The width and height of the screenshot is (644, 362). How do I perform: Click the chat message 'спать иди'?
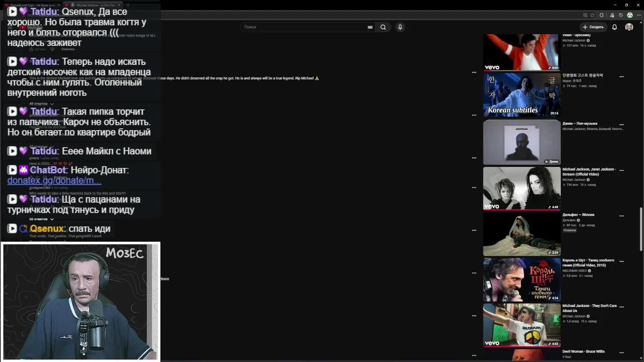pyautogui.click(x=90, y=229)
